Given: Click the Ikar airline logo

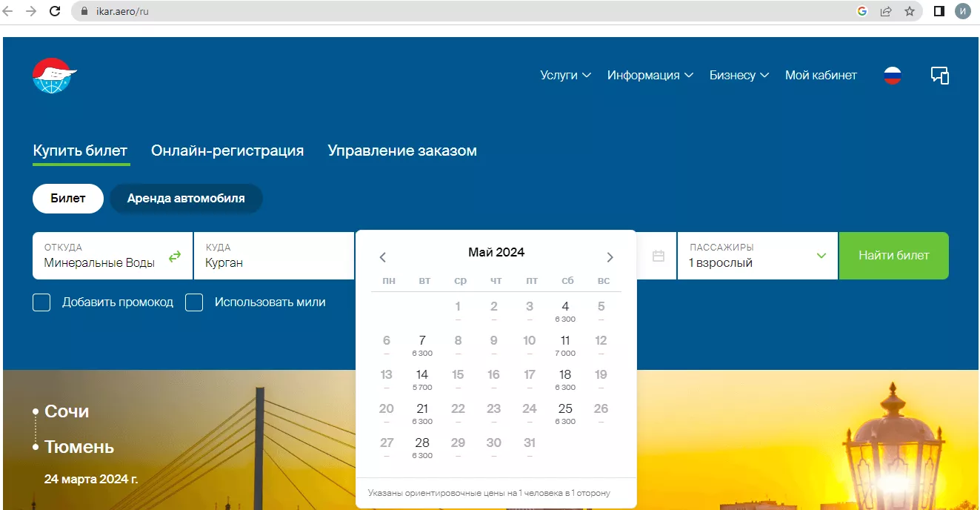Looking at the screenshot, I should [54, 76].
